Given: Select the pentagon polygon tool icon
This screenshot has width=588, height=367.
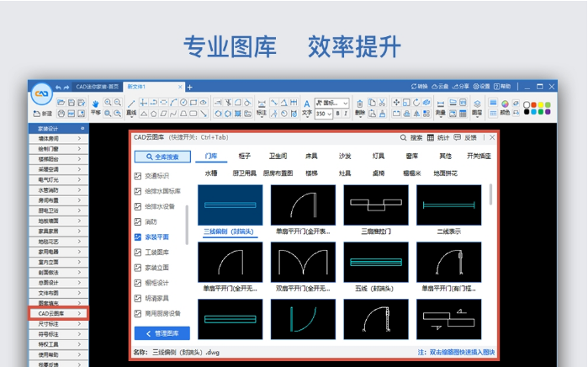Looking at the screenshot, I should point(153,114).
